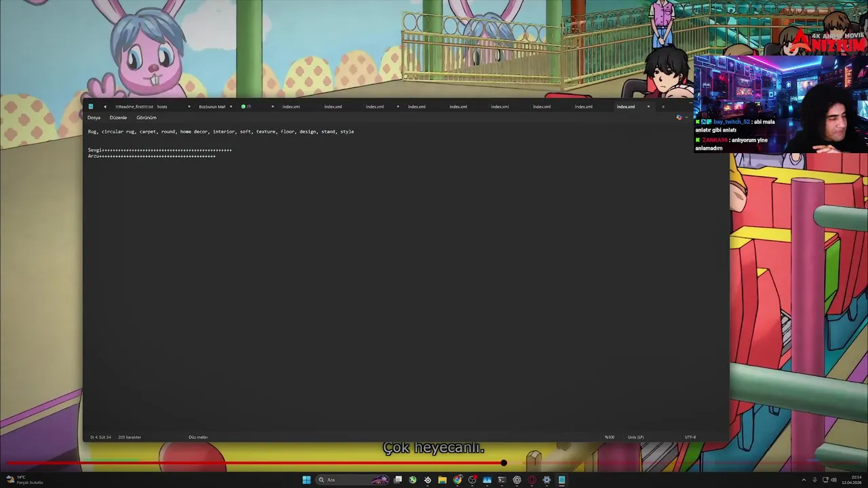Viewport: 868px width, 488px height.
Task: Click the Notepad app icon in the title bar
Action: click(x=90, y=106)
